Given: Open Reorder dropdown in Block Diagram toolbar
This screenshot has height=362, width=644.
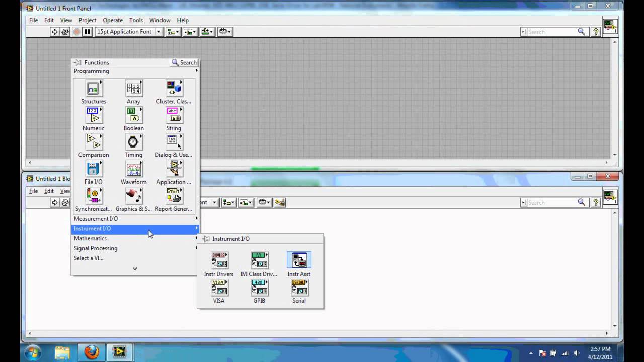Looking at the screenshot, I should (x=264, y=202).
